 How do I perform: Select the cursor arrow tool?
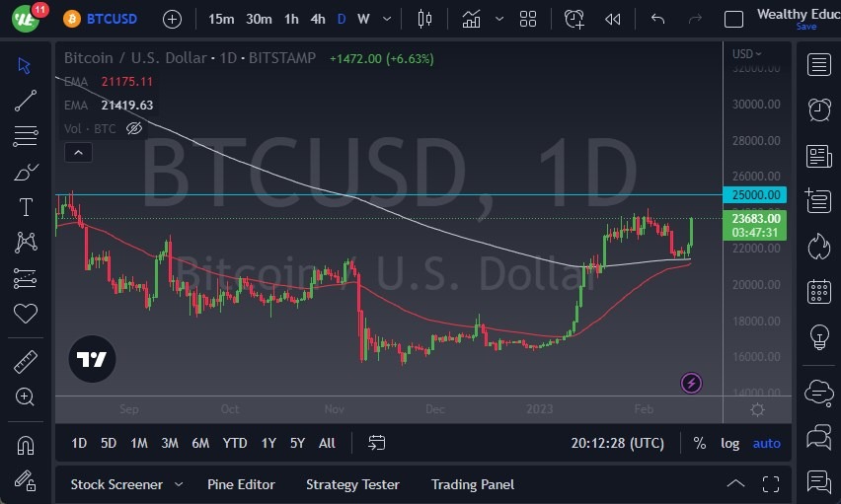click(24, 65)
